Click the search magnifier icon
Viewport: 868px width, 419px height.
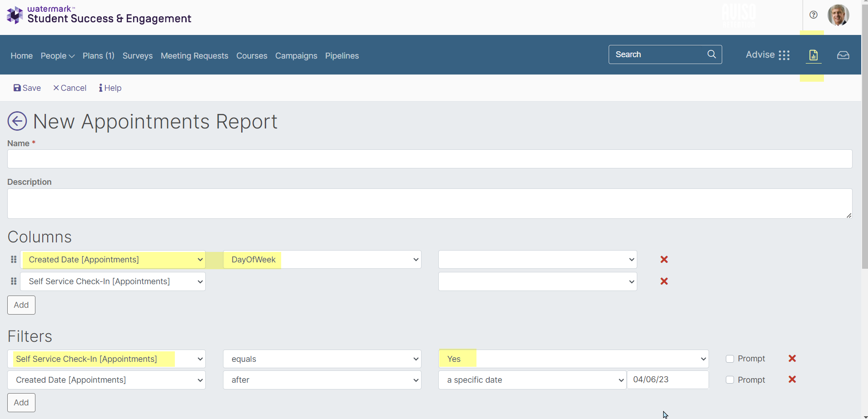(x=712, y=54)
